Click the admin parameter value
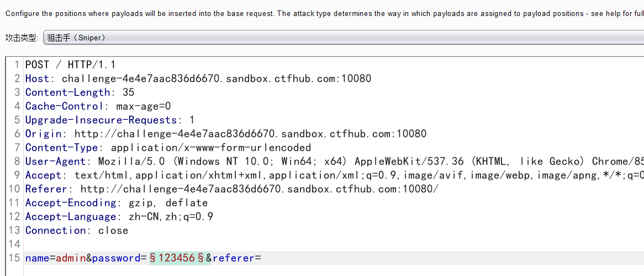644x276 pixels. (x=70, y=258)
